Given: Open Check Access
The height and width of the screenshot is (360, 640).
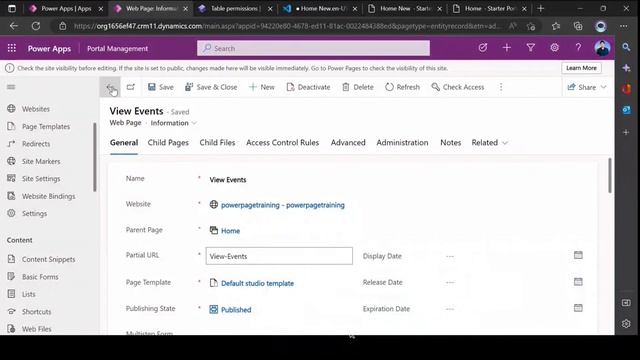Looking at the screenshot, I should [x=458, y=87].
